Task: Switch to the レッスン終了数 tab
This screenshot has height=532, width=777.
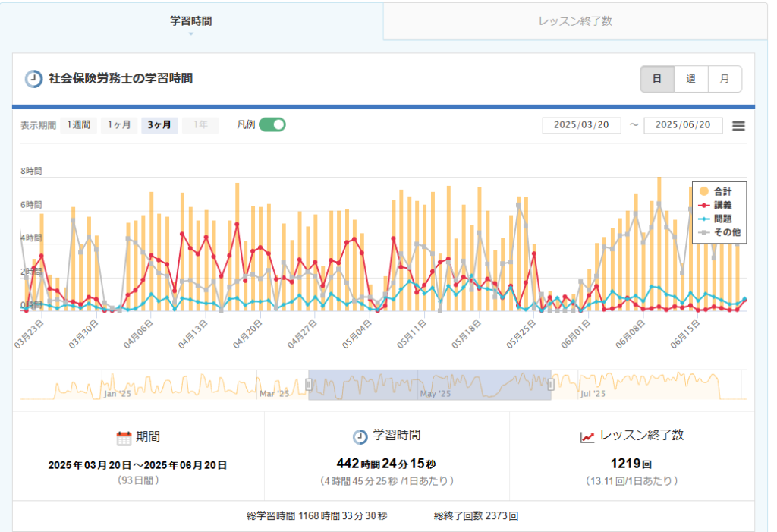Action: pyautogui.click(x=575, y=21)
